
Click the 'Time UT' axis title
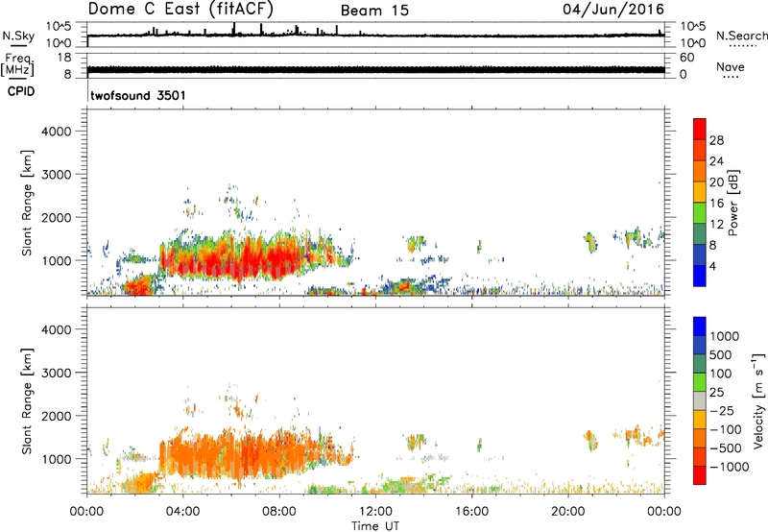375,526
